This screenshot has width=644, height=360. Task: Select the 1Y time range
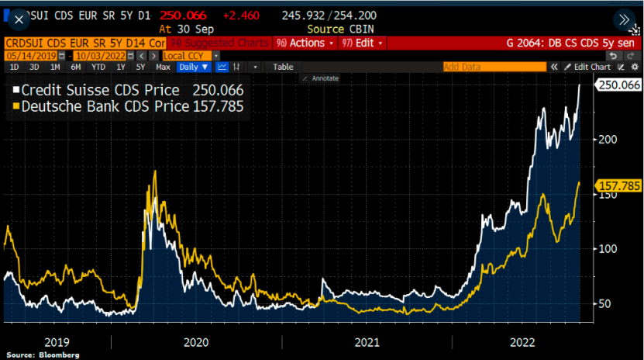120,67
